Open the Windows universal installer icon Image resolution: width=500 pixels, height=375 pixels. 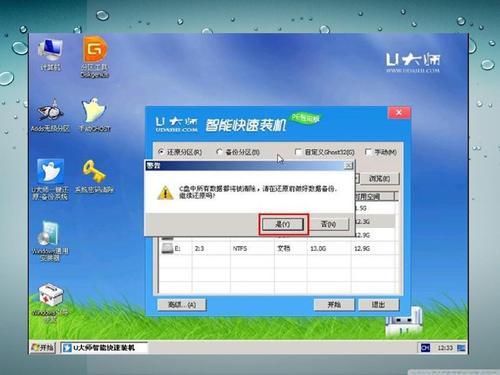[x=50, y=241]
